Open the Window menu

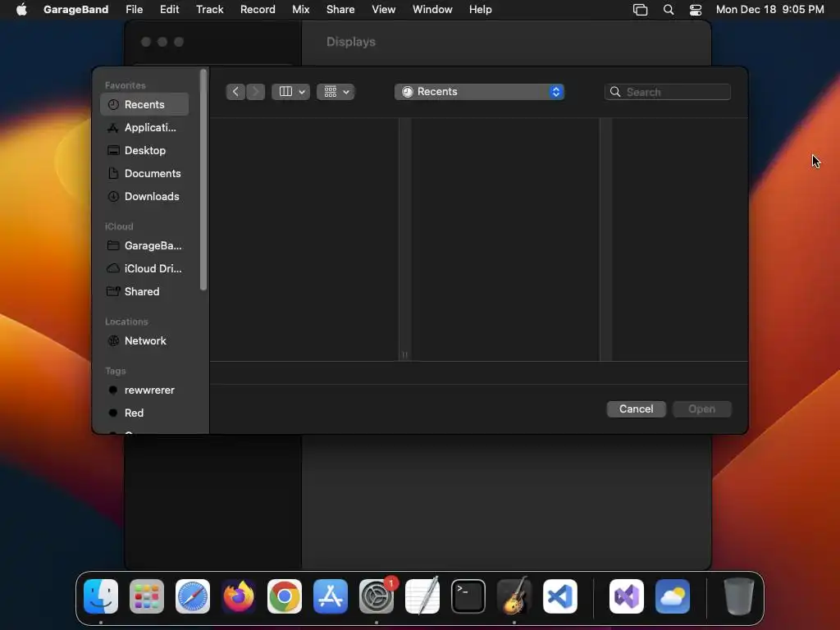[x=432, y=9]
